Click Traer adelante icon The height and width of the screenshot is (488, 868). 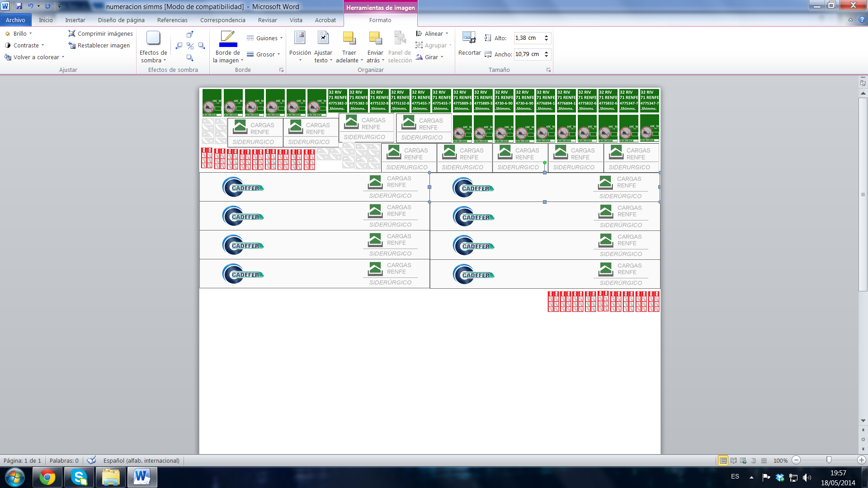pyautogui.click(x=349, y=39)
